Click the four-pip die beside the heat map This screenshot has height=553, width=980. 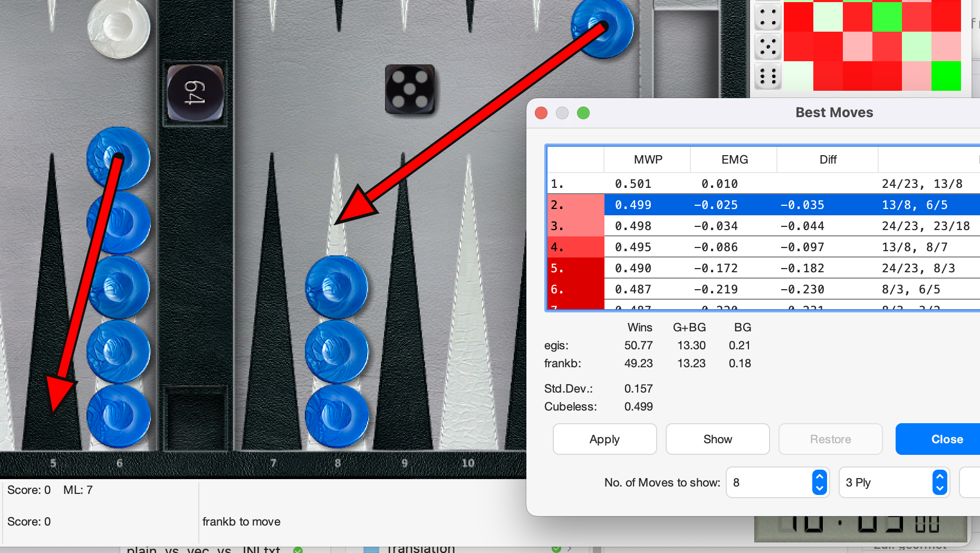pyautogui.click(x=767, y=17)
